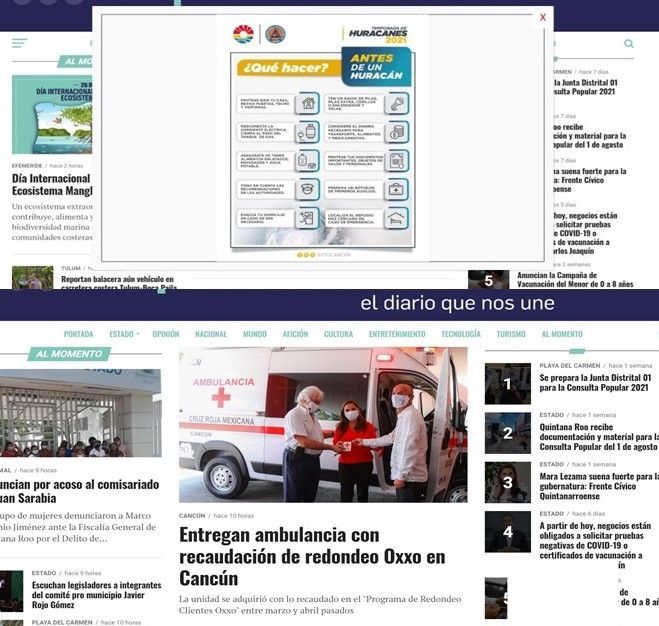The width and height of the screenshot is (659, 626).
Task: Open thumbnail number 2 Quintana Roo story
Action: tap(508, 433)
